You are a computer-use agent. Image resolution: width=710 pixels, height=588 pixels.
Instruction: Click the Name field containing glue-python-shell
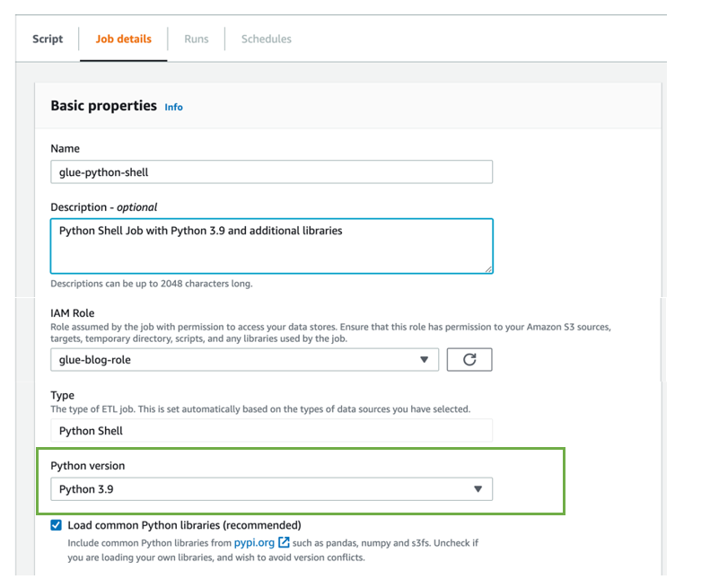(271, 172)
